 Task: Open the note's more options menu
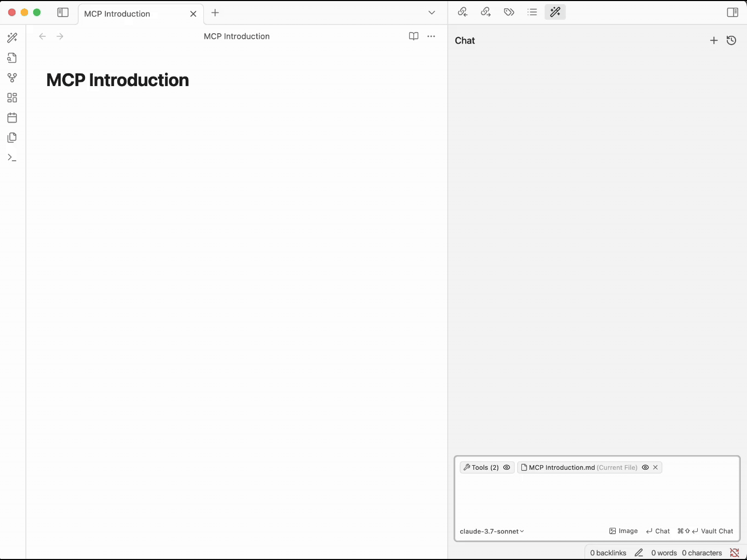click(431, 36)
